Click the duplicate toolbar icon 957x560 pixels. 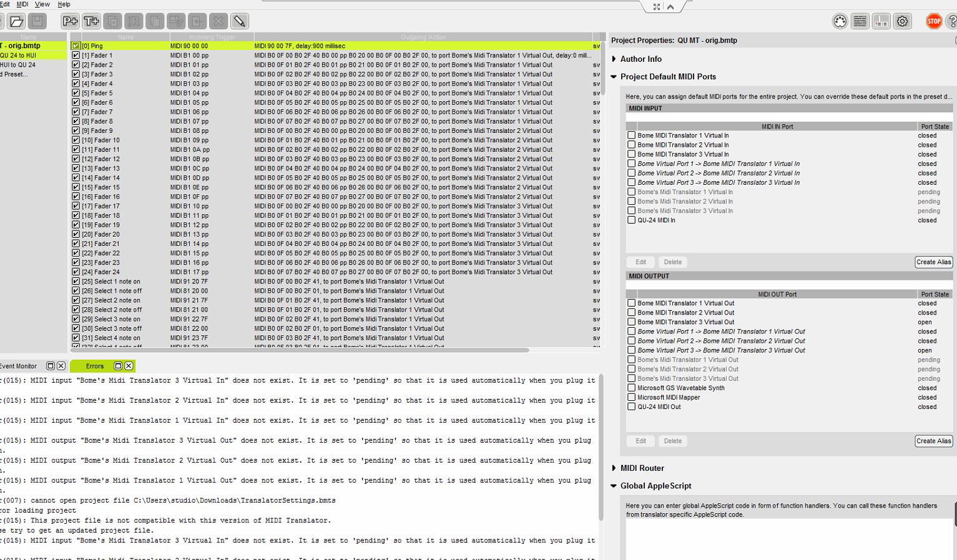click(112, 21)
